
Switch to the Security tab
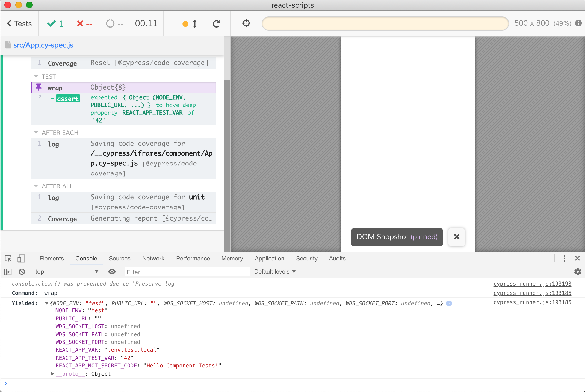point(307,259)
